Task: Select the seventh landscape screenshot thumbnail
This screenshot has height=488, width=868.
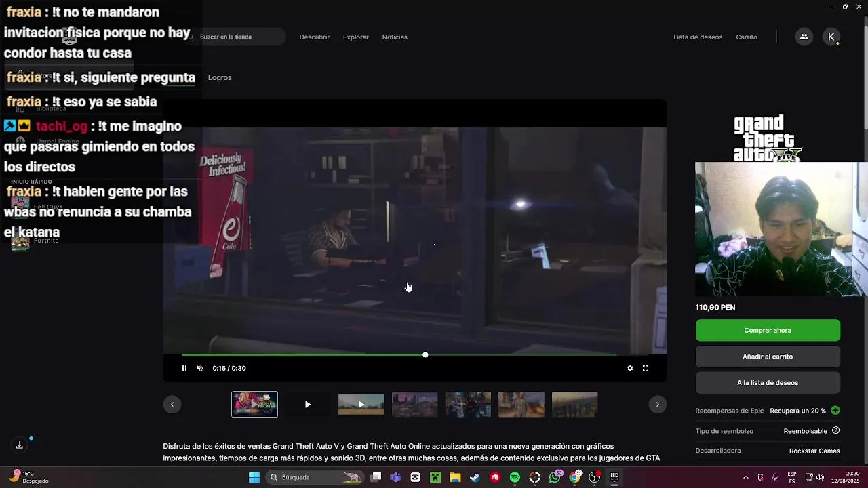Action: click(x=575, y=404)
